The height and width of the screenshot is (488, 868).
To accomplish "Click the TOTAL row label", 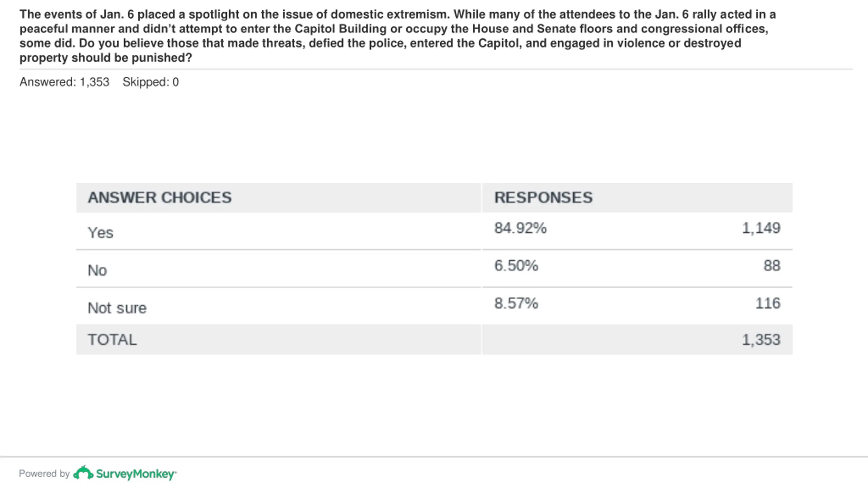I will click(112, 340).
